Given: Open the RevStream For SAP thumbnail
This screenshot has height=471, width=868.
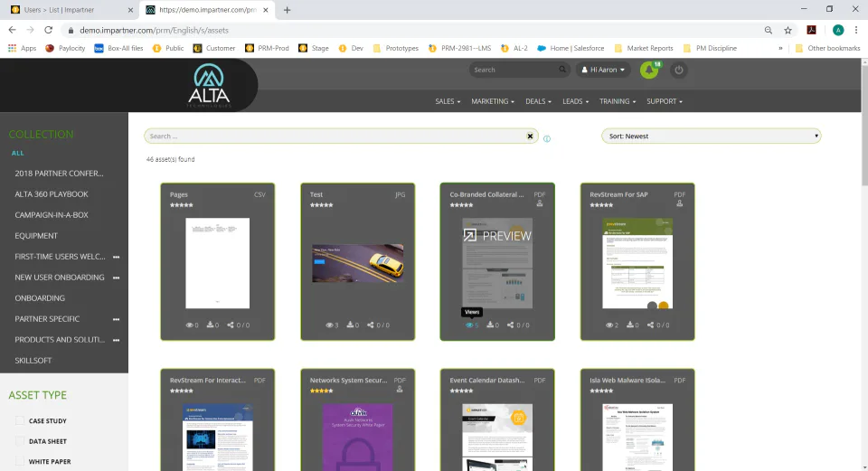Looking at the screenshot, I should coord(637,263).
